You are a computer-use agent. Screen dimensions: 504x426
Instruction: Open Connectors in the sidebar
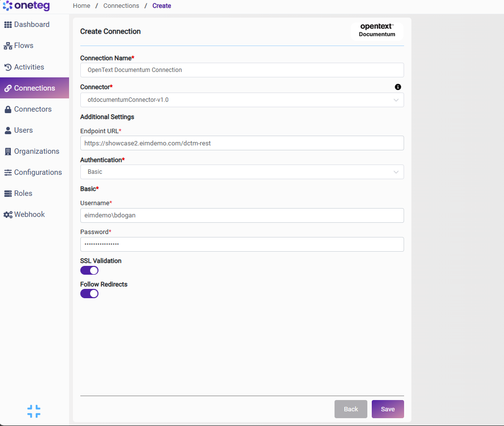click(34, 109)
